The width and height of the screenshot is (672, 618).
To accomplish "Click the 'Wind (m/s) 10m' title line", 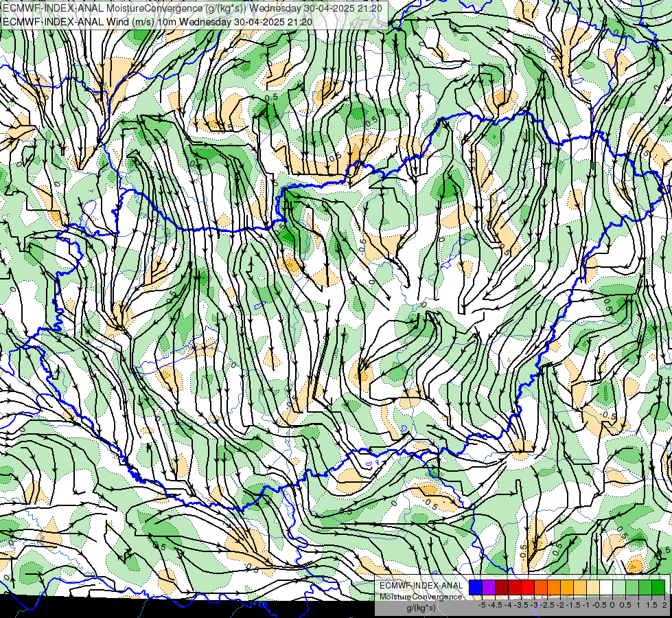I will (157, 22).
